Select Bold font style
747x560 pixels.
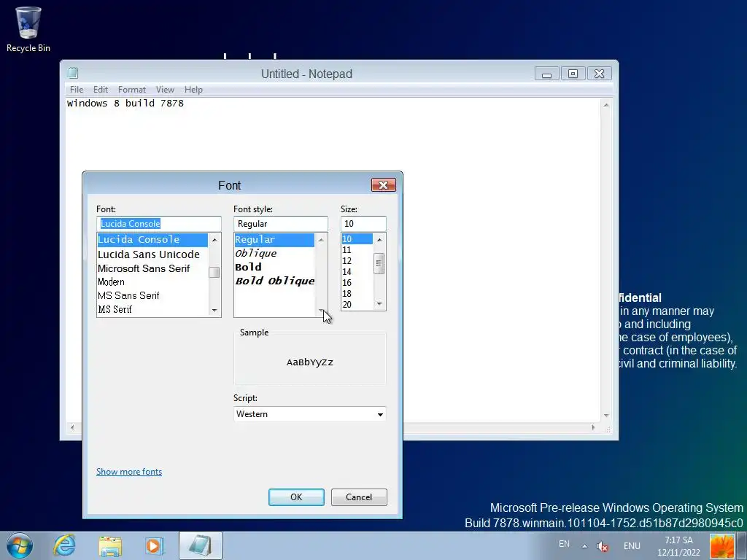274,267
